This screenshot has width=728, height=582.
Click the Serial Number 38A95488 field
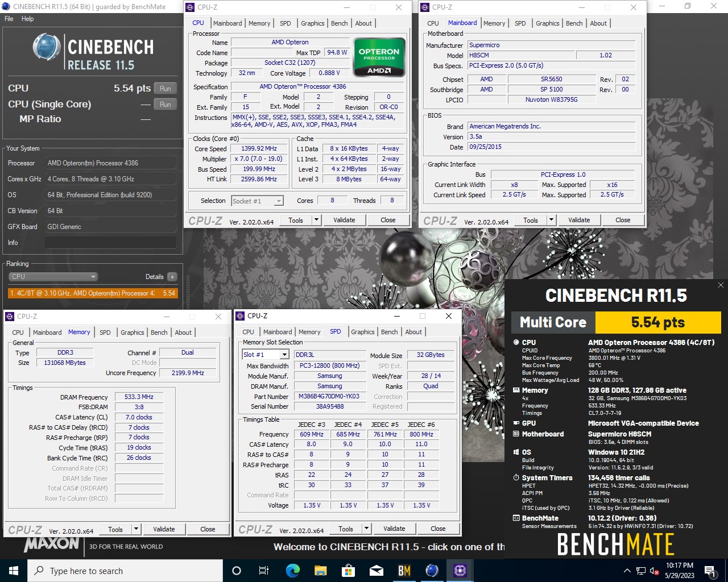coord(329,406)
